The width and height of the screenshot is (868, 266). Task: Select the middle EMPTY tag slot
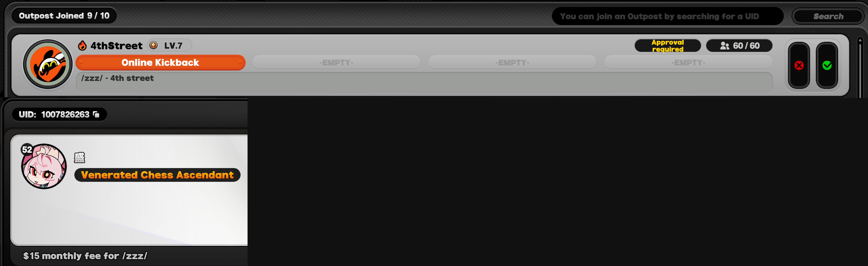[x=512, y=62]
